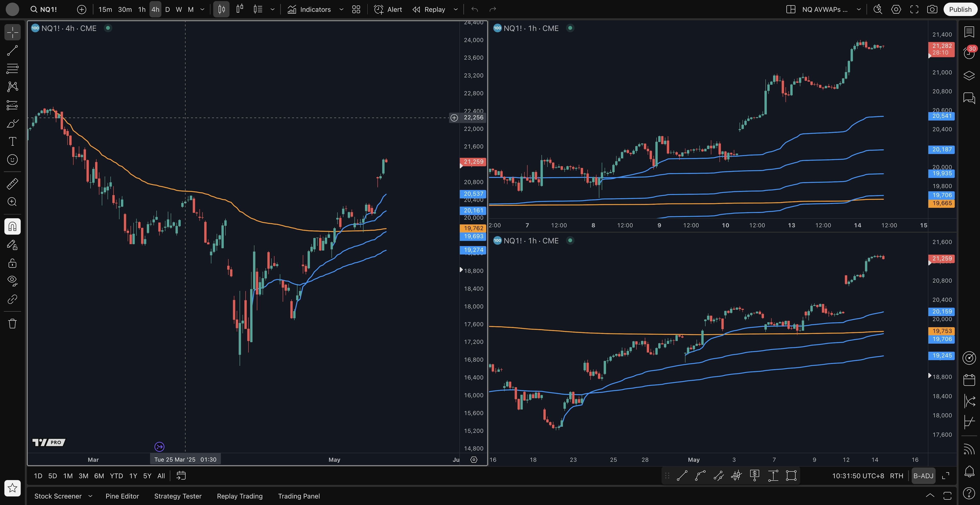The height and width of the screenshot is (505, 980).
Task: Open the Pine Editor tab
Action: [x=122, y=496]
